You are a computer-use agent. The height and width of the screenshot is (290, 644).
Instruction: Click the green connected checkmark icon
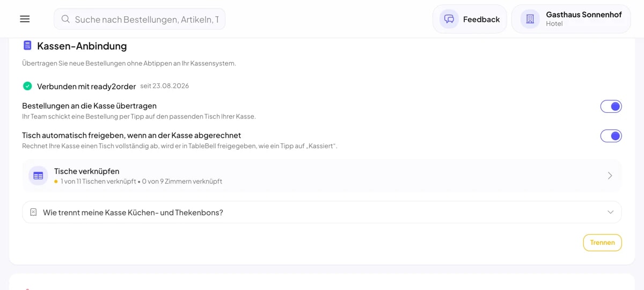(x=27, y=86)
